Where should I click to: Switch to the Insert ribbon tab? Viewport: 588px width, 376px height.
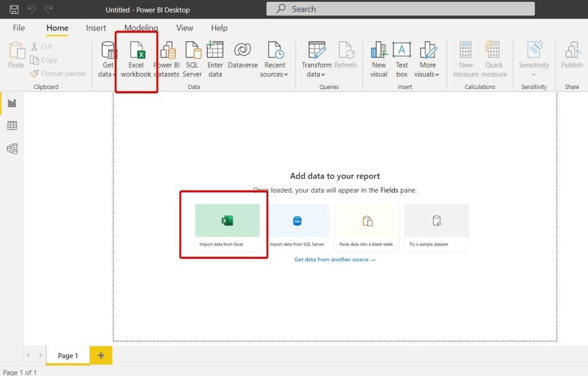click(96, 28)
